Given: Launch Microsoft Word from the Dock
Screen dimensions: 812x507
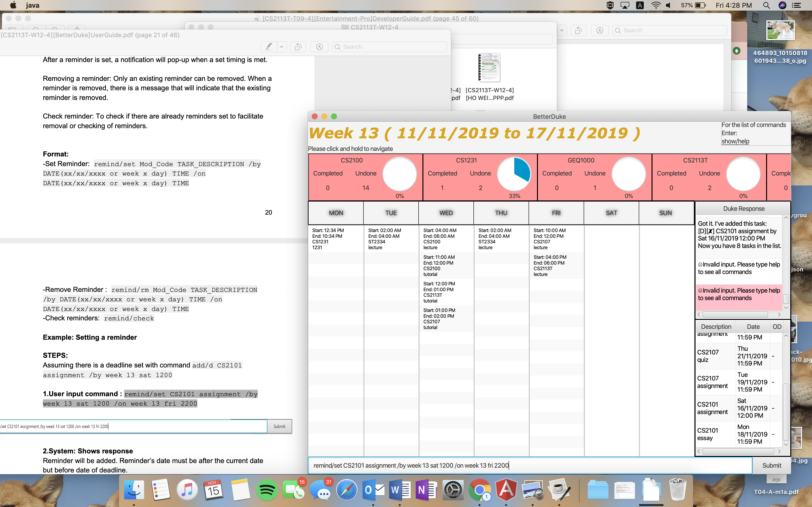Looking at the screenshot, I should pyautogui.click(x=400, y=490).
